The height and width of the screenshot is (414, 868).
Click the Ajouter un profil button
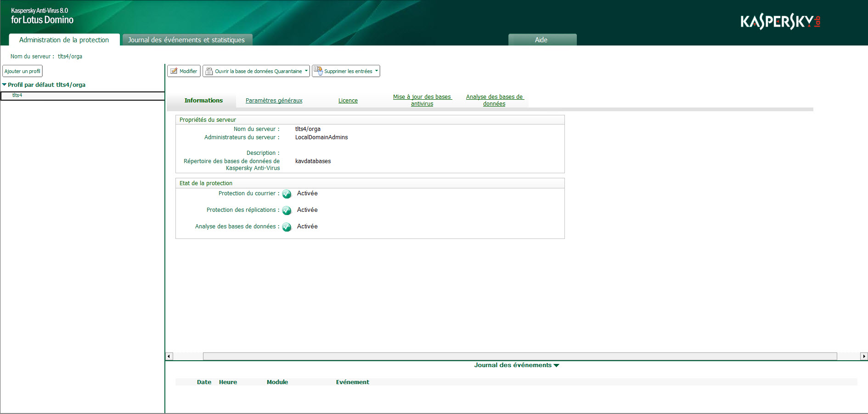point(23,71)
